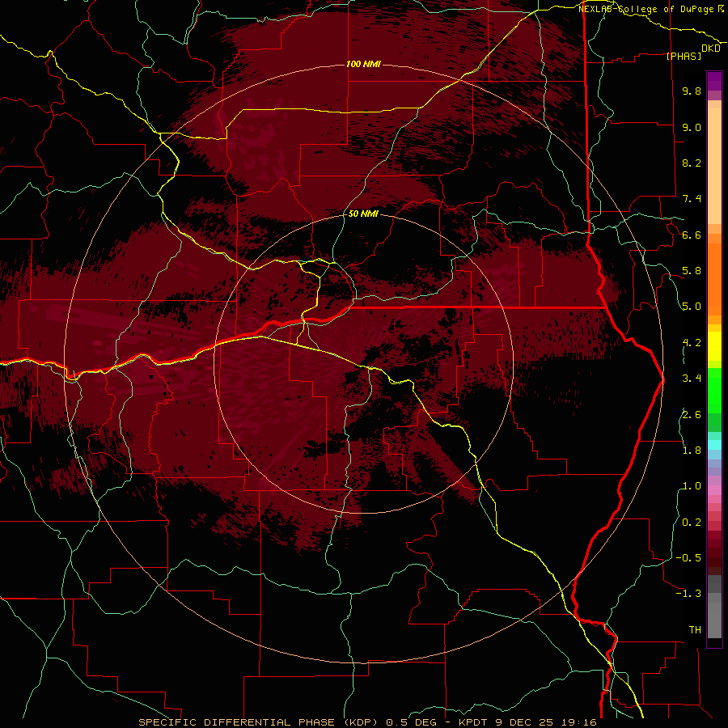This screenshot has height=728, width=728.
Task: Click the -1.3 scale value
Action: pyautogui.click(x=688, y=594)
